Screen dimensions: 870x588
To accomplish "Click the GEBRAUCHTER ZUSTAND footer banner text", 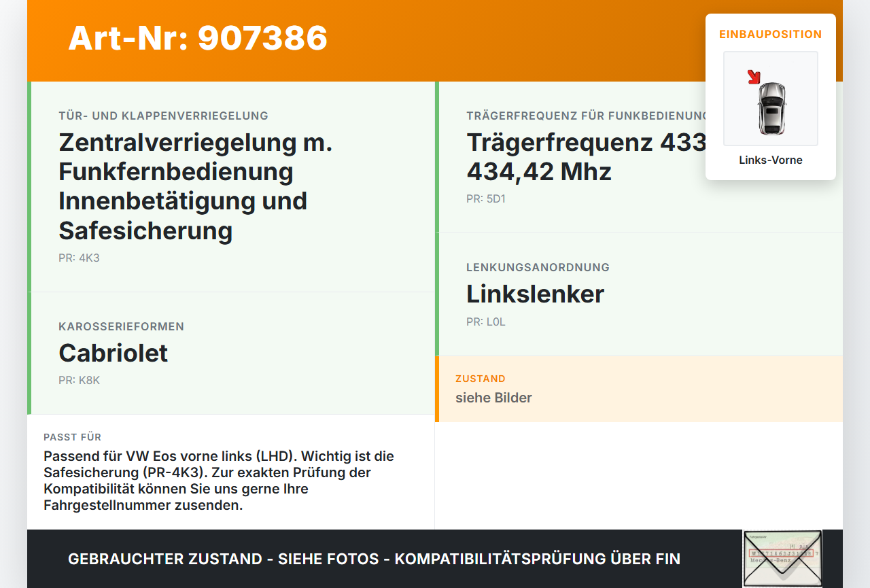I will click(374, 559).
